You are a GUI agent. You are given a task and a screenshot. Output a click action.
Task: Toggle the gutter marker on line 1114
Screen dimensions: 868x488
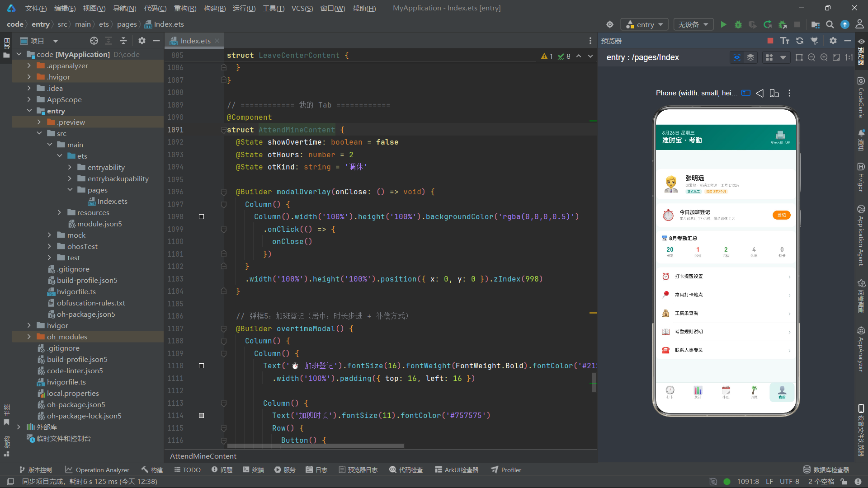coord(202,416)
